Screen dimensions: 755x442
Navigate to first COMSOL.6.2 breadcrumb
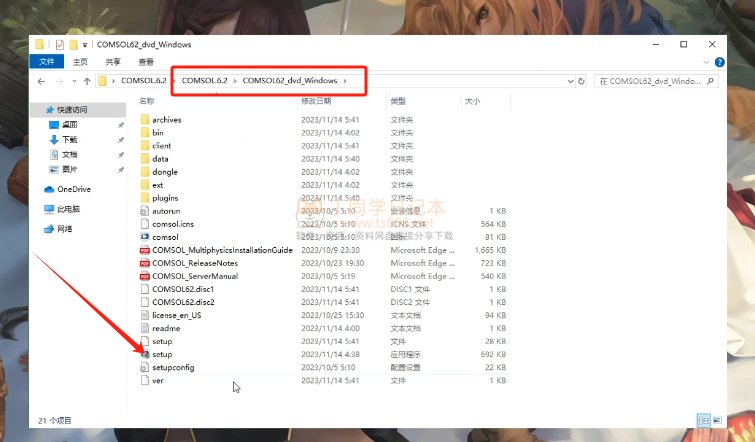(x=143, y=80)
